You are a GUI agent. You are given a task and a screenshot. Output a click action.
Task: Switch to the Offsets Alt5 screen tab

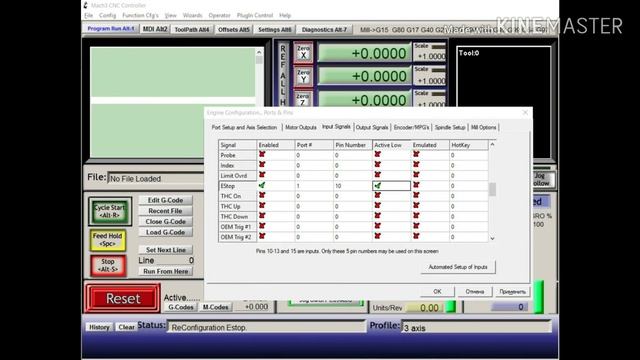coord(234,29)
